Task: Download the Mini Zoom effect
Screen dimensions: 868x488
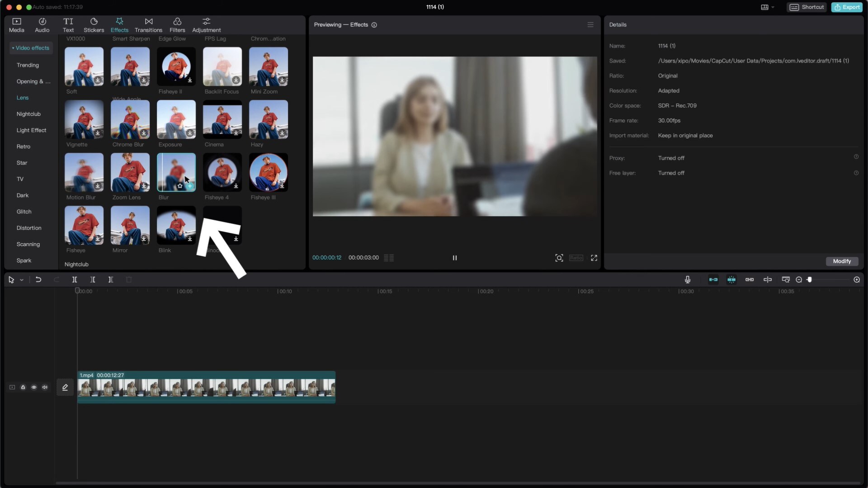Action: pyautogui.click(x=282, y=80)
